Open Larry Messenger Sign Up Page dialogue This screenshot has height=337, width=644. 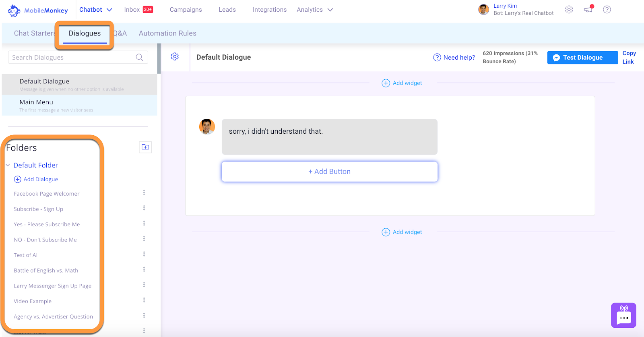pyautogui.click(x=53, y=286)
